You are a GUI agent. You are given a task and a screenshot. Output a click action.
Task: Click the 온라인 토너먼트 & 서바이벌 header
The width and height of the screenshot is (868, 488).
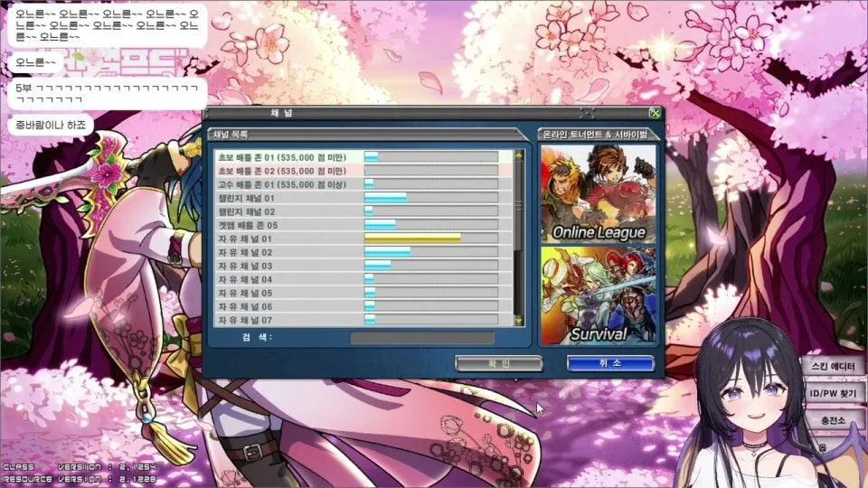(599, 135)
